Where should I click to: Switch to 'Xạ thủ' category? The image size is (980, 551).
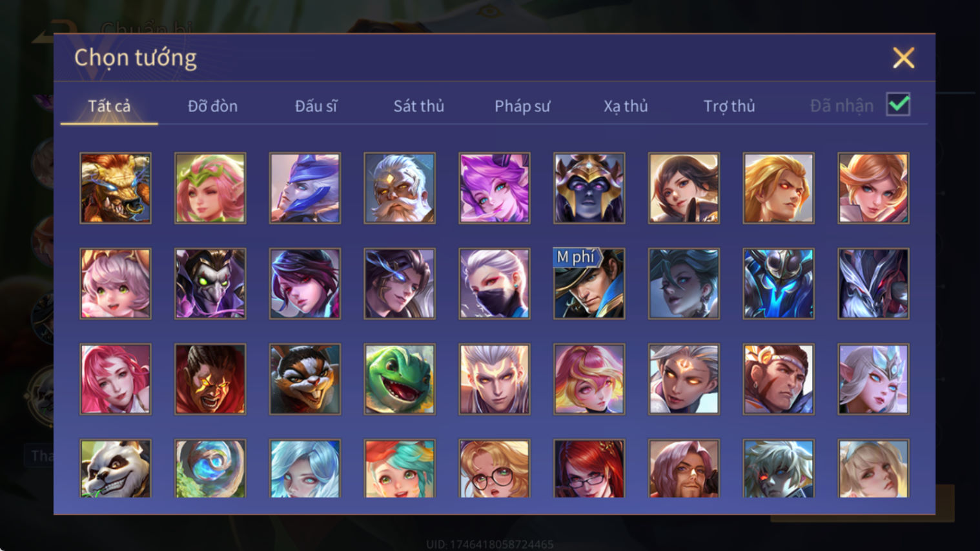coord(626,106)
